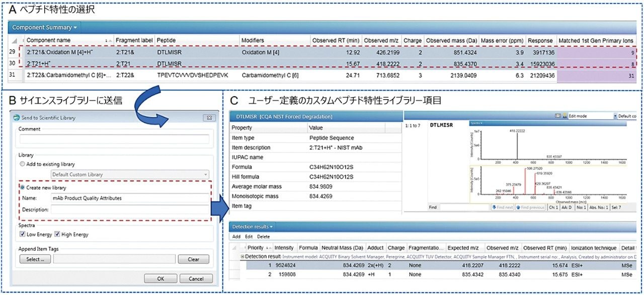Select the Monoisotopic mass row
Image resolution: width=644 pixels, height=295 pixels.
point(315,196)
